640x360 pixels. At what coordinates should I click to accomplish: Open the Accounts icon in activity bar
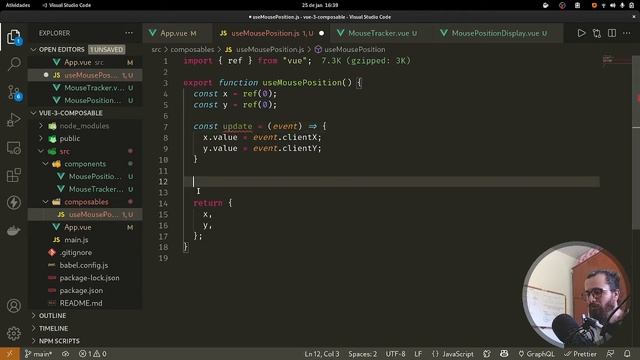click(14, 306)
